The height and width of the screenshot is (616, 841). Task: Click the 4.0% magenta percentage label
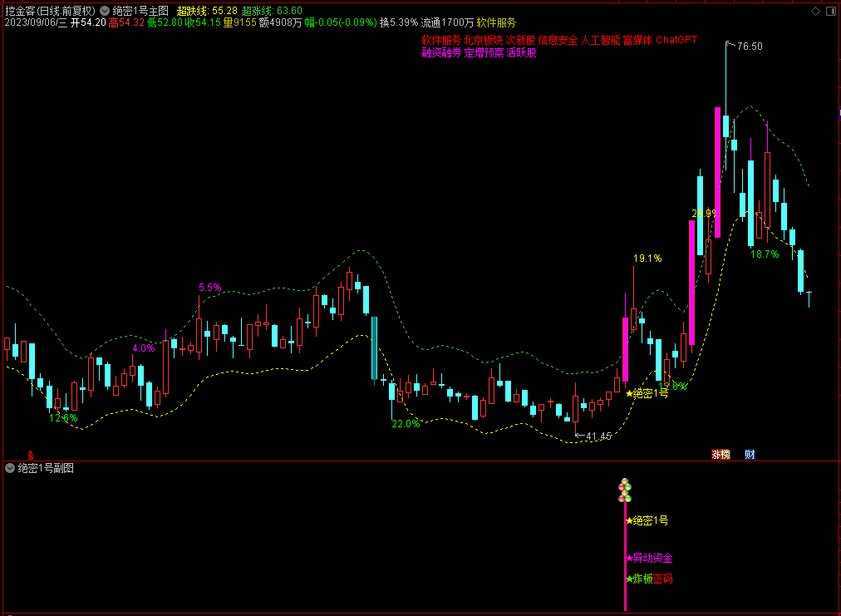point(143,348)
